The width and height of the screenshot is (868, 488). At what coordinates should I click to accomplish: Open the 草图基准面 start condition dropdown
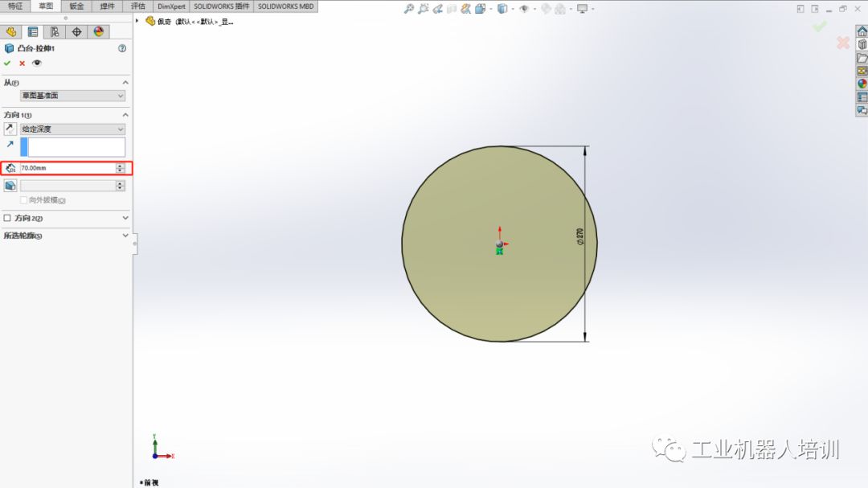point(72,96)
